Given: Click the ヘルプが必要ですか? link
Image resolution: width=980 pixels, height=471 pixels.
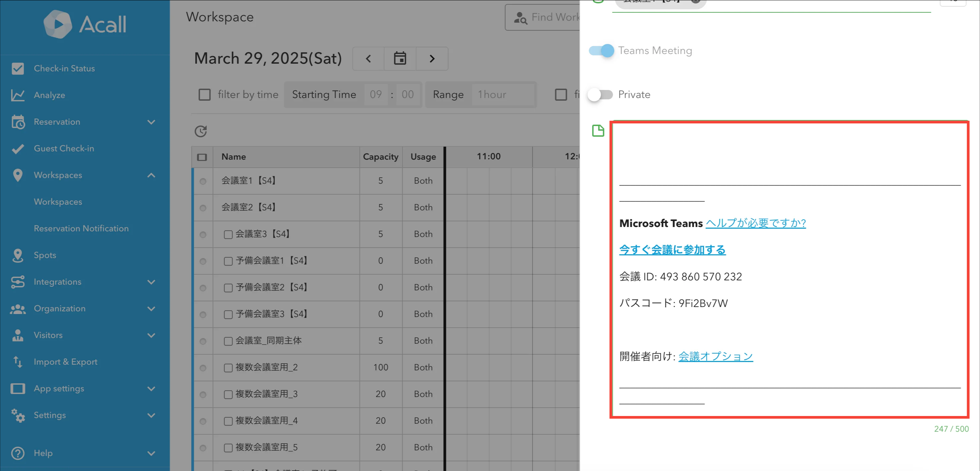Looking at the screenshot, I should point(756,223).
